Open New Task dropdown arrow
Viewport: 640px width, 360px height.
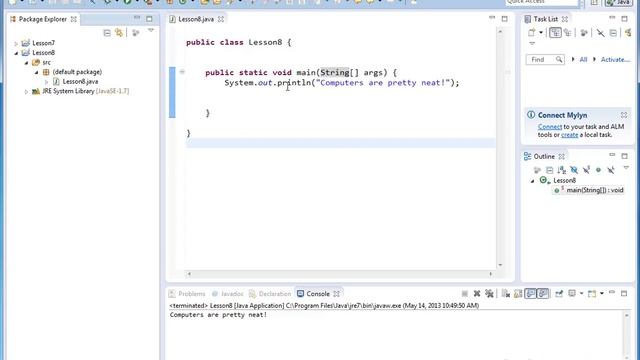click(x=541, y=33)
